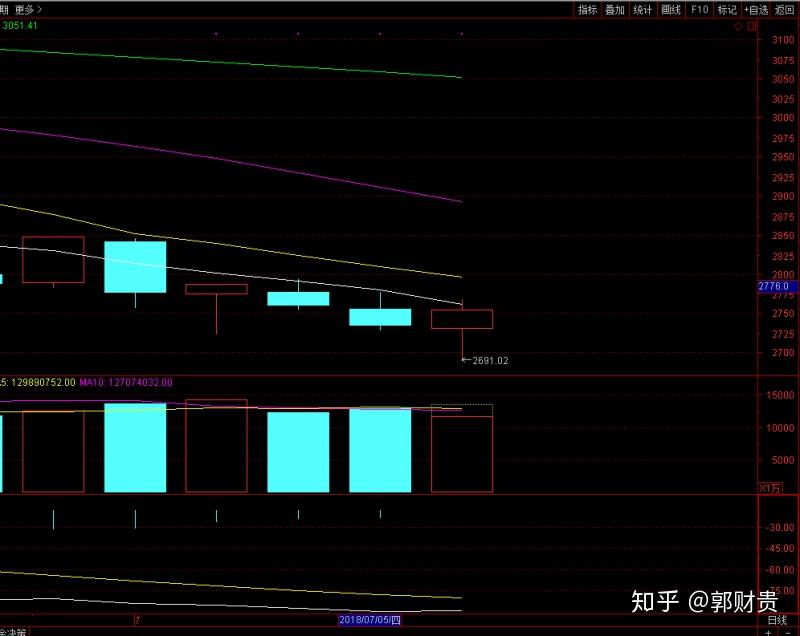Open the 指标 indicator menu
The height and width of the screenshot is (636, 800).
coord(587,10)
